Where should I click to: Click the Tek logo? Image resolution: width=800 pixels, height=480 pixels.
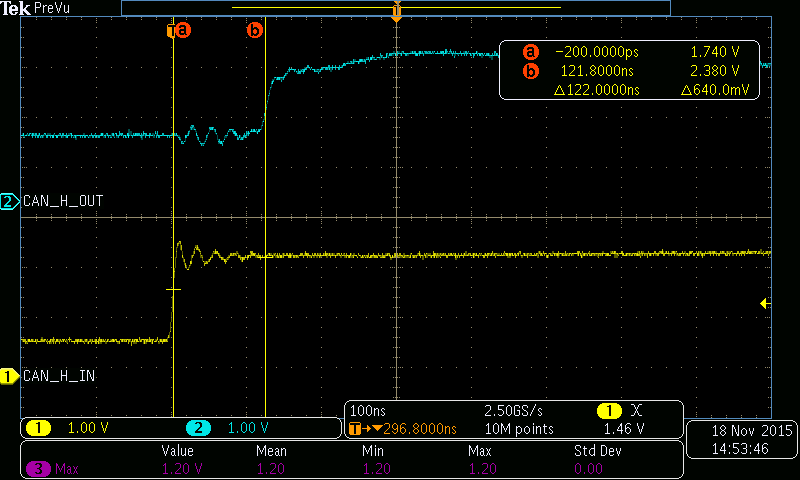pyautogui.click(x=15, y=8)
